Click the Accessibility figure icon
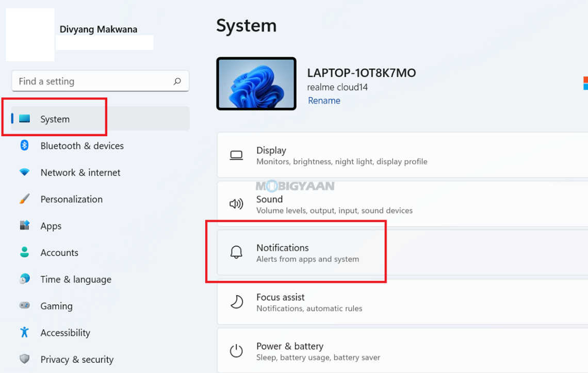The height and width of the screenshot is (373, 588). click(x=25, y=333)
